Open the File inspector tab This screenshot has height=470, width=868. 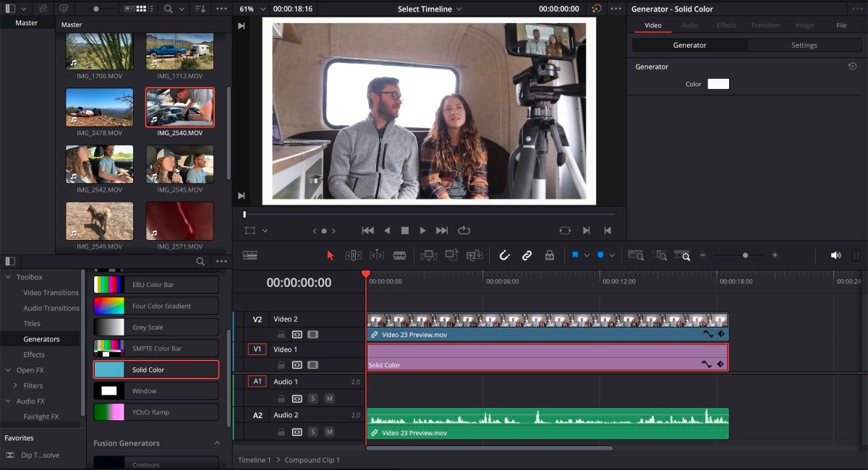[x=841, y=25]
